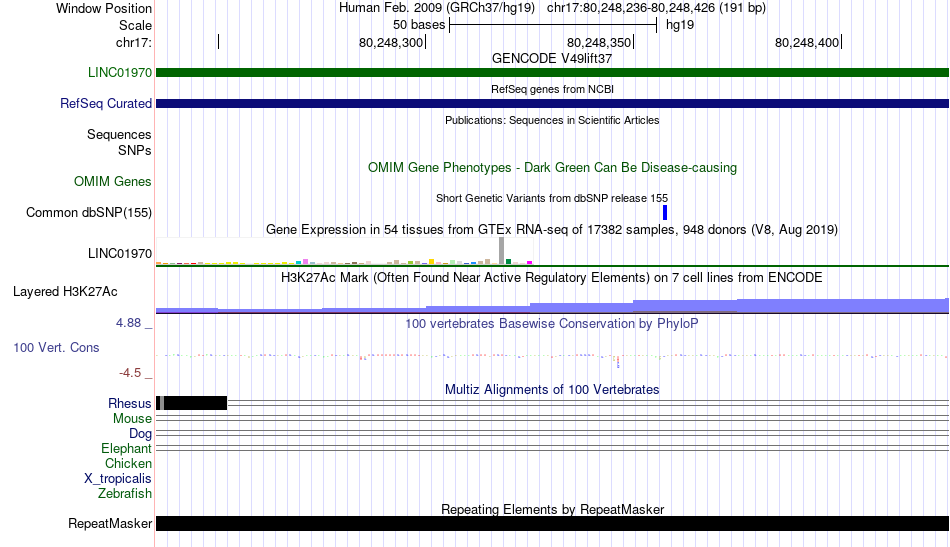Image resolution: width=950 pixels, height=547 pixels.
Task: Select the Rhesus alignment row label
Action: coord(130,403)
